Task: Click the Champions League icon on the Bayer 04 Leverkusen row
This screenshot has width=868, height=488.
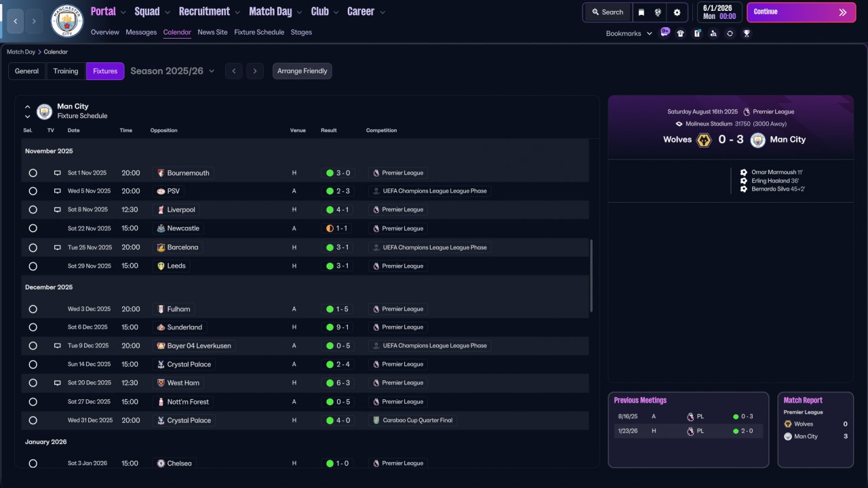Action: 376,346
